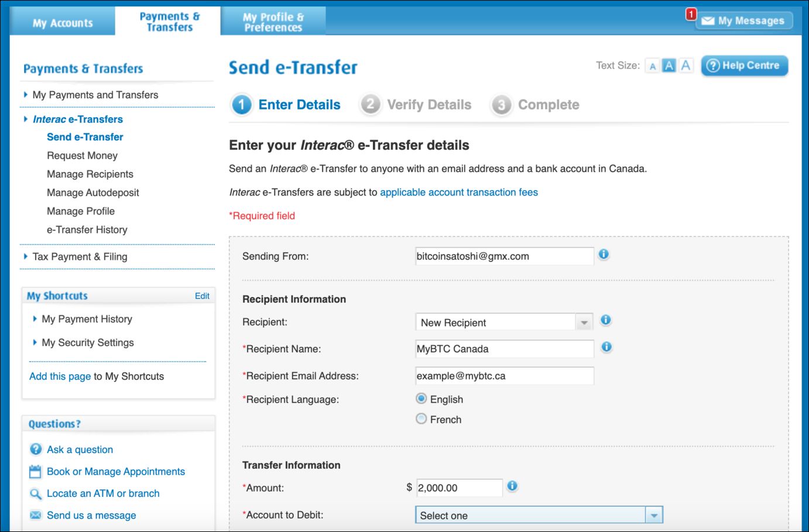This screenshot has height=532, width=809.
Task: Open the Recipient dropdown
Action: [504, 322]
